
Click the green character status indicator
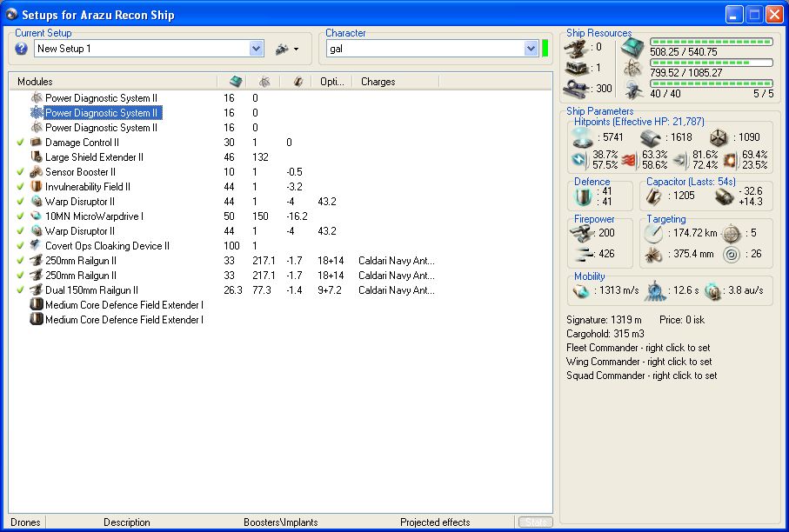click(x=545, y=49)
